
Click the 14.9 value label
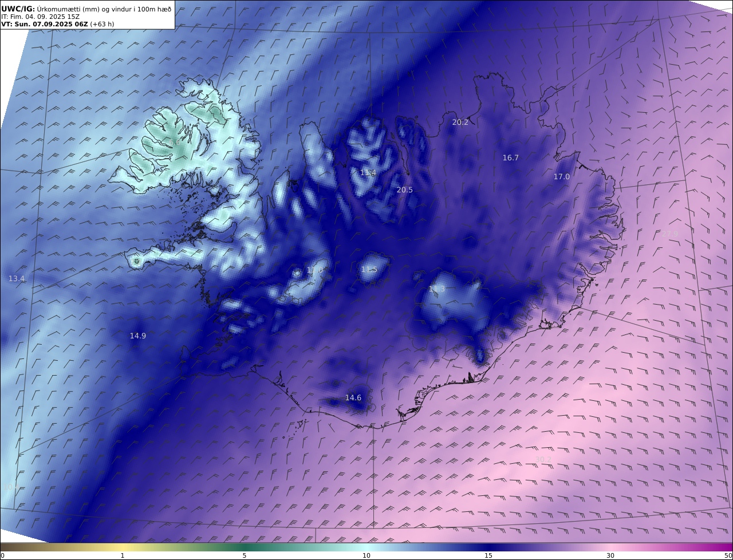(x=138, y=336)
